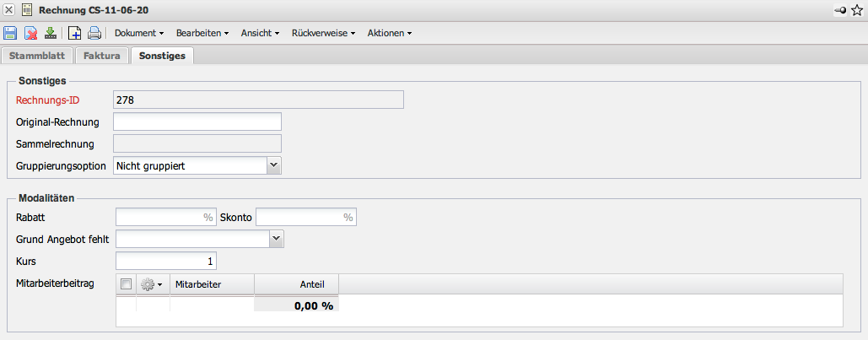Switch to the Stammblatt tab

point(38,56)
